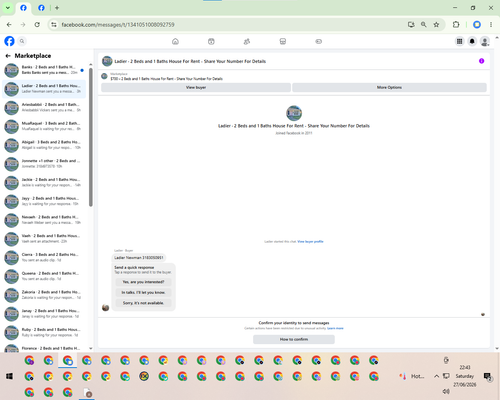Click the back arrow beside Marketplace
The image size is (500, 400).
coord(8,56)
